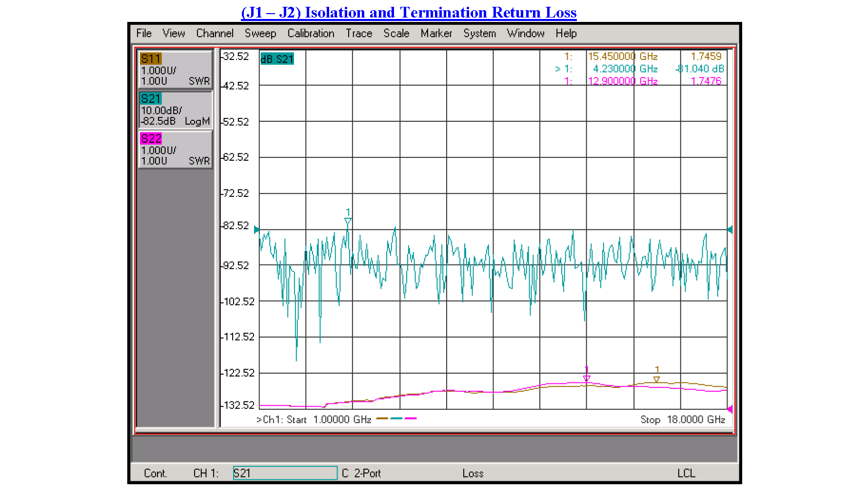868x493 pixels.
Task: Open the Marker menu
Action: coord(436,33)
